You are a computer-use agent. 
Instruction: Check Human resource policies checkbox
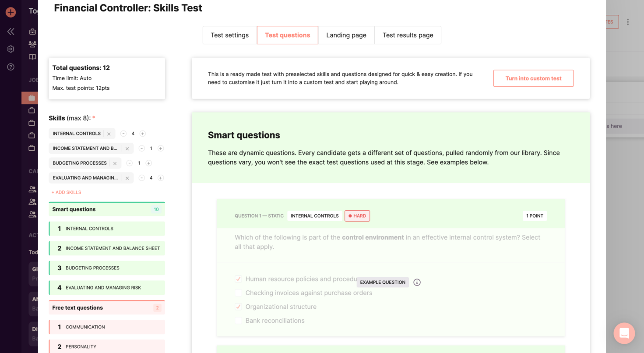[239, 279]
